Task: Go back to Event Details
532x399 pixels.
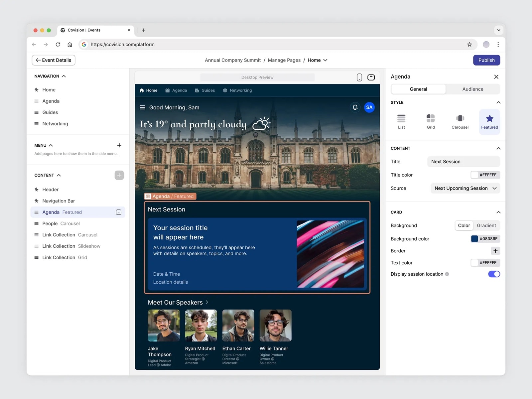Action: tap(54, 60)
